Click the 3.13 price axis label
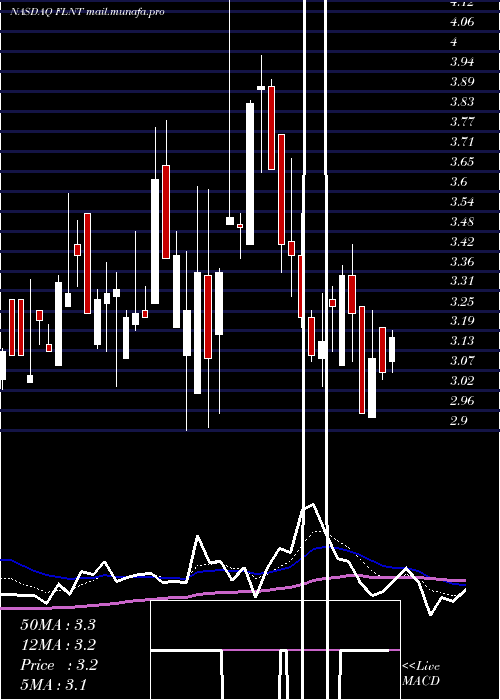 click(x=462, y=341)
